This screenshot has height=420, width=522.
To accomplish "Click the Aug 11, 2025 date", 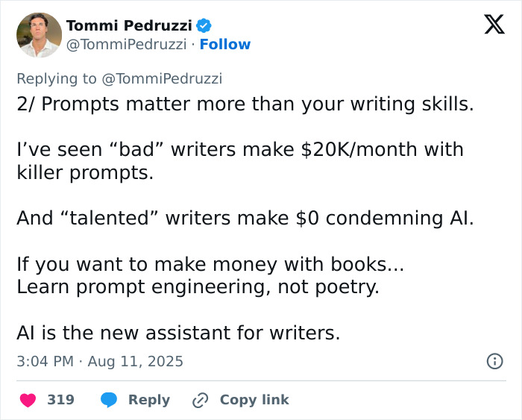I will click(135, 361).
